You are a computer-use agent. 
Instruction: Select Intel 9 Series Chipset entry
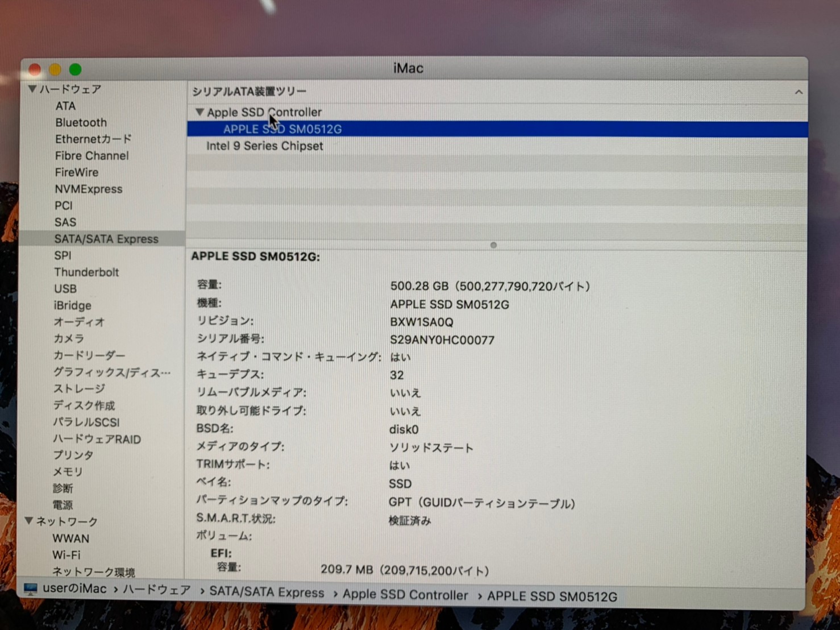click(264, 146)
